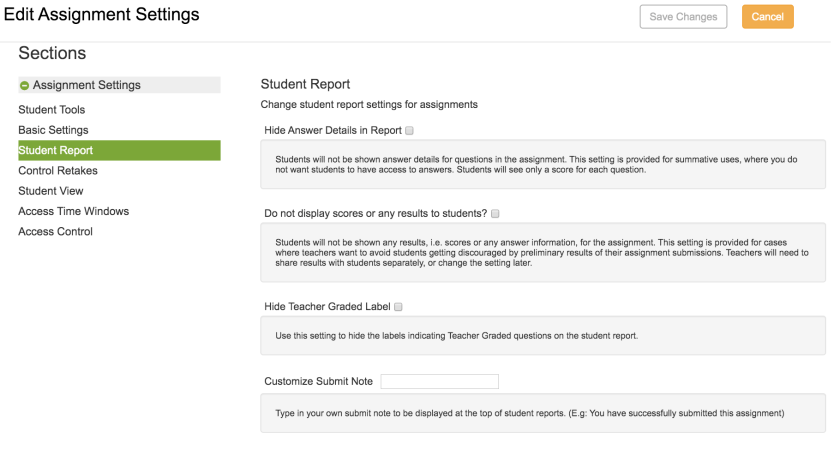Click the Student Report heading
Image resolution: width=840 pixels, height=455 pixels.
305,84
